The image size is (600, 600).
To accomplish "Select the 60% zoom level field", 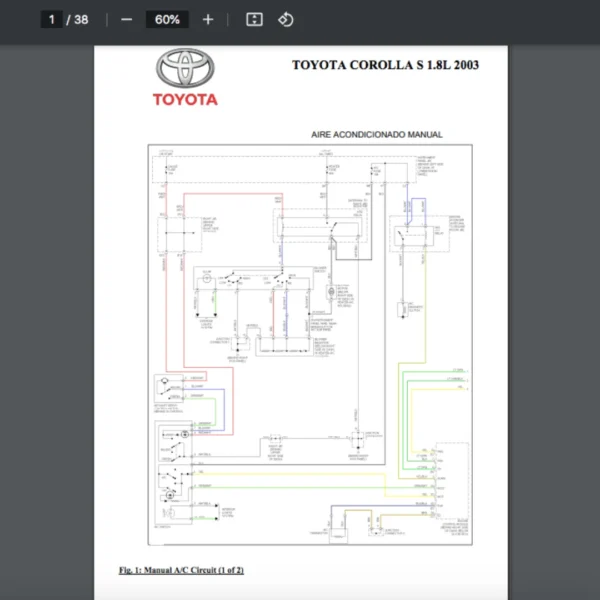I will [167, 19].
